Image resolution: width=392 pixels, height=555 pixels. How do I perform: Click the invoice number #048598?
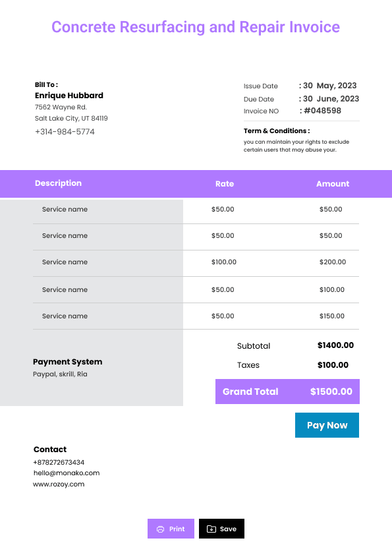[322, 111]
